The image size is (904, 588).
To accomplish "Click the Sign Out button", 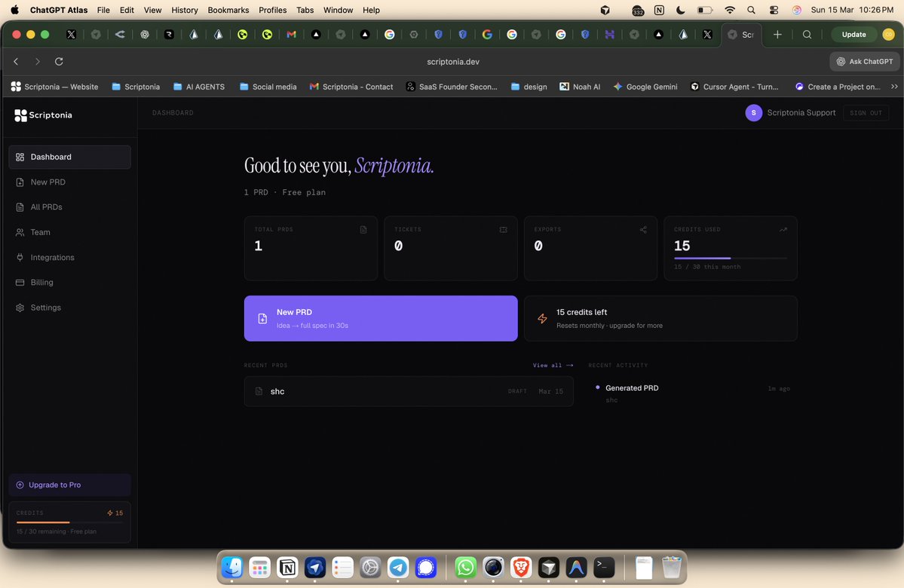I will coord(866,113).
